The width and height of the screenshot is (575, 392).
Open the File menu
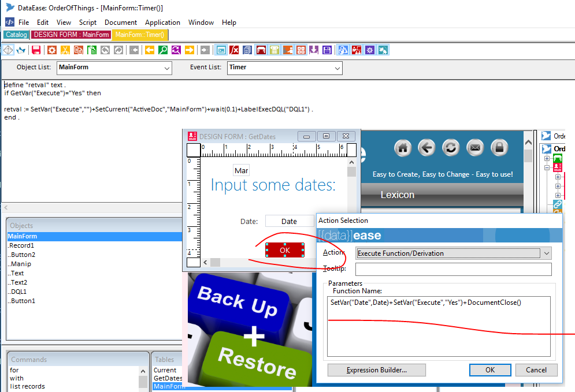[24, 23]
